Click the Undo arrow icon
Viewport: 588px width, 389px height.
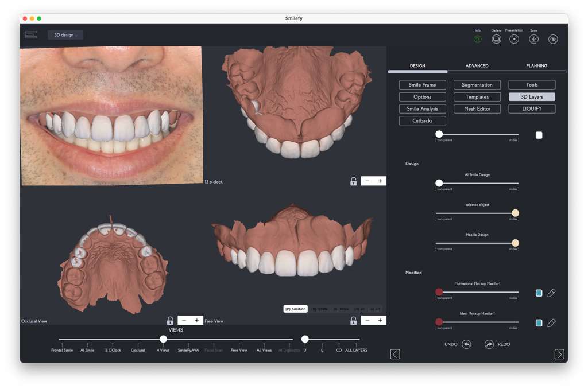[x=466, y=344]
